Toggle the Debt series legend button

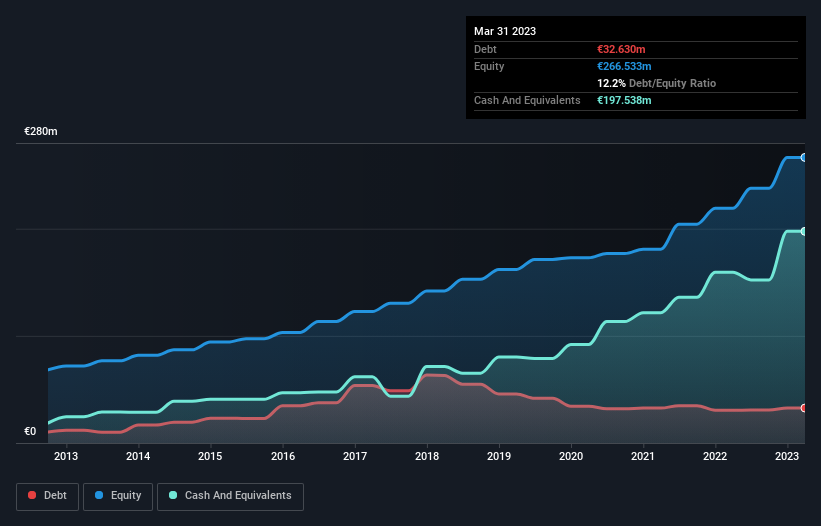tap(47, 496)
